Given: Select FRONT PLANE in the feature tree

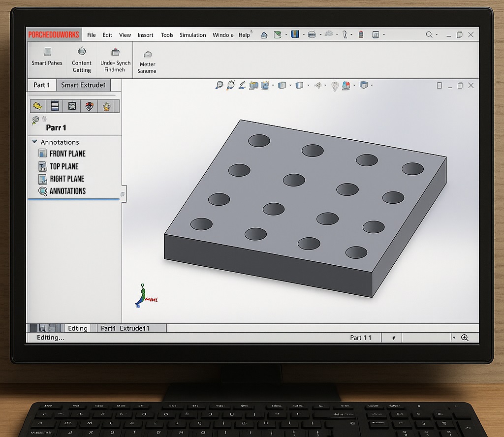Looking at the screenshot, I should pyautogui.click(x=67, y=154).
